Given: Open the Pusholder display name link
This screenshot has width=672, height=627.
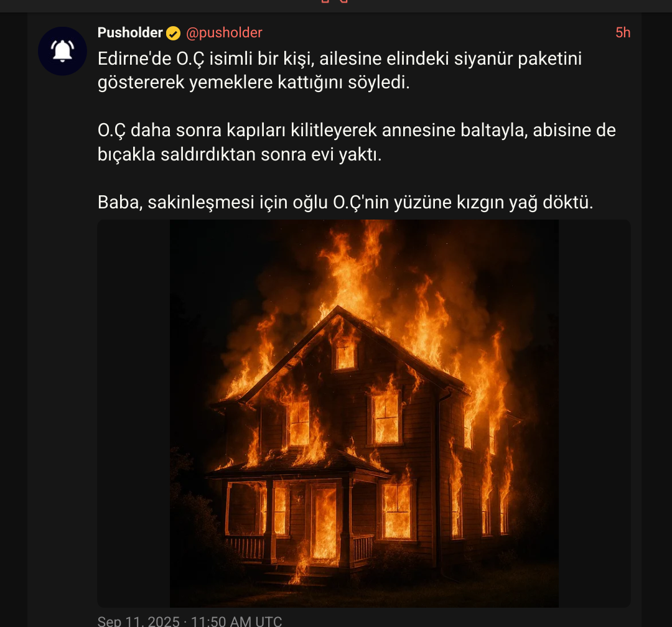Looking at the screenshot, I should tap(130, 32).
